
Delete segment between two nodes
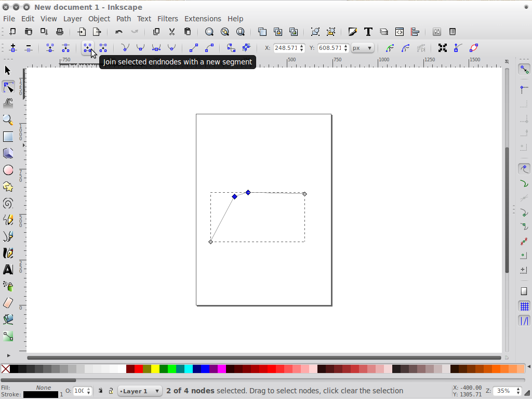pyautogui.click(x=103, y=48)
